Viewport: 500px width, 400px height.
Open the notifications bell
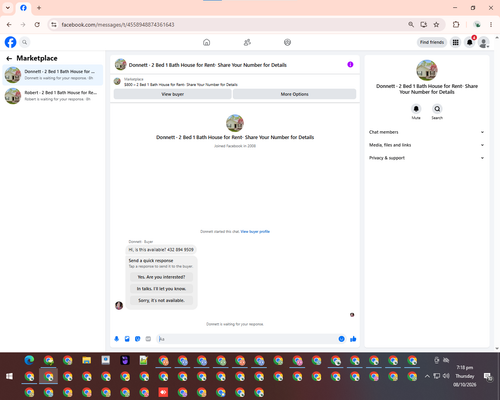pos(470,42)
